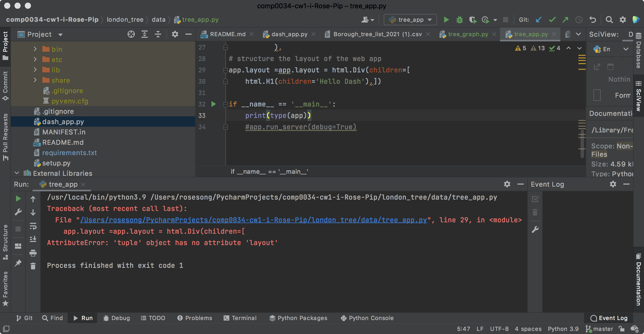Screen dimensions: 644x334
Task: Open the Terminal tool window tab
Action: coord(240,318)
